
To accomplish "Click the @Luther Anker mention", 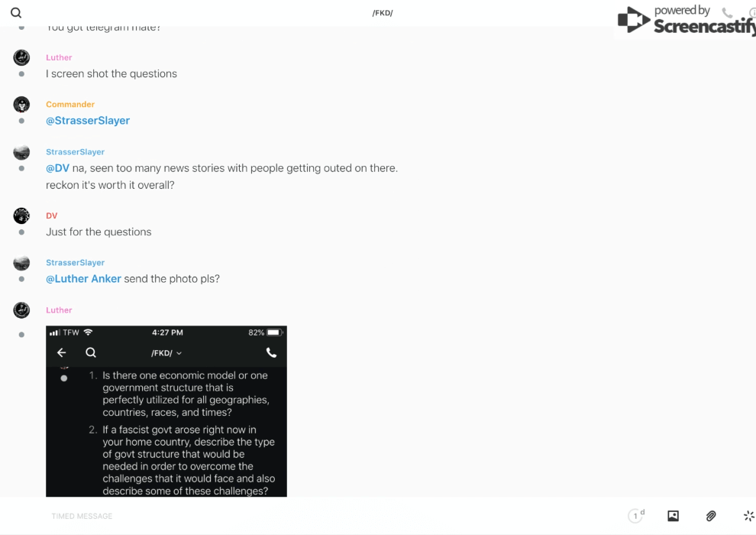I will (83, 279).
